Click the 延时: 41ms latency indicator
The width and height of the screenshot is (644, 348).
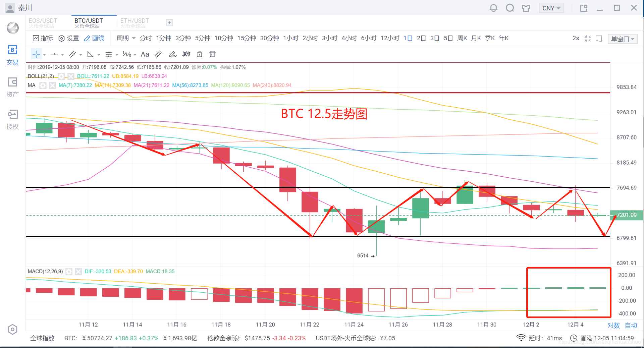[539, 338]
